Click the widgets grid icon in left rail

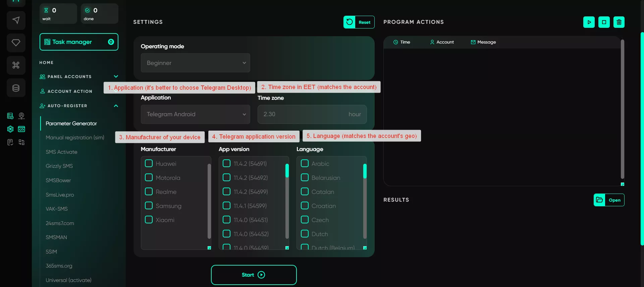(21, 142)
